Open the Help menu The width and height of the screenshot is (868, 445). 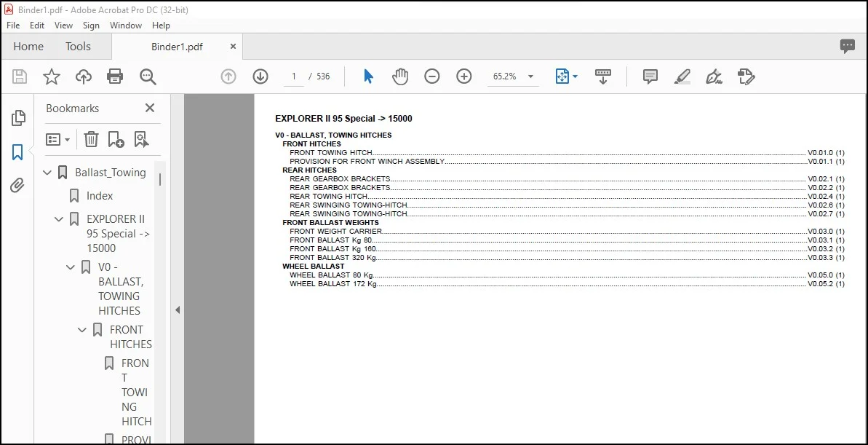point(161,25)
